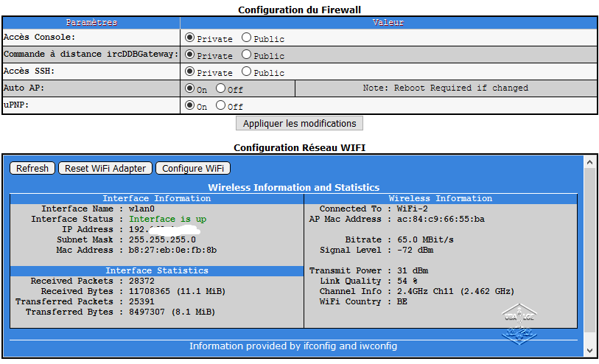Click AP Mac Address ac:84:c9:66:55:ba
The image size is (599, 364).
[441, 220]
